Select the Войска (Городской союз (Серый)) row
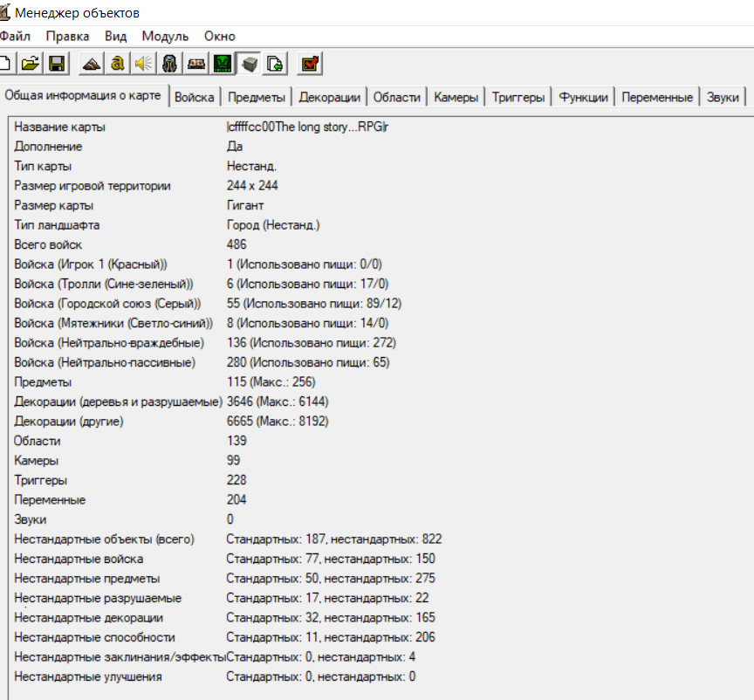This screenshot has height=700, width=754. pos(208,304)
